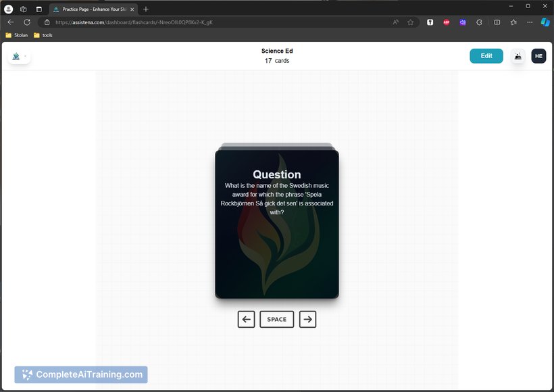Viewport: 554px width, 392px height.
Task: Open the browser profile icon
Action: point(9,9)
